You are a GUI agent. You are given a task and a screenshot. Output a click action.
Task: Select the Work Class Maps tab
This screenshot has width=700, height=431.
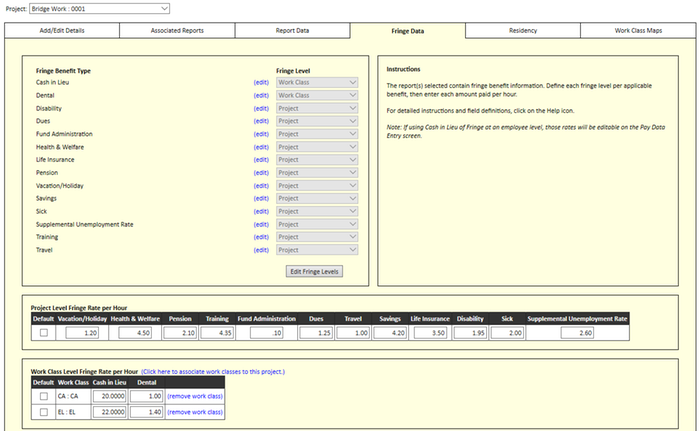(639, 31)
